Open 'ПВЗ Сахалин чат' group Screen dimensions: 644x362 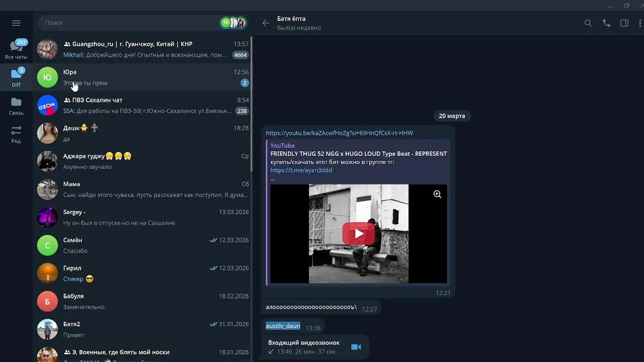click(x=142, y=106)
